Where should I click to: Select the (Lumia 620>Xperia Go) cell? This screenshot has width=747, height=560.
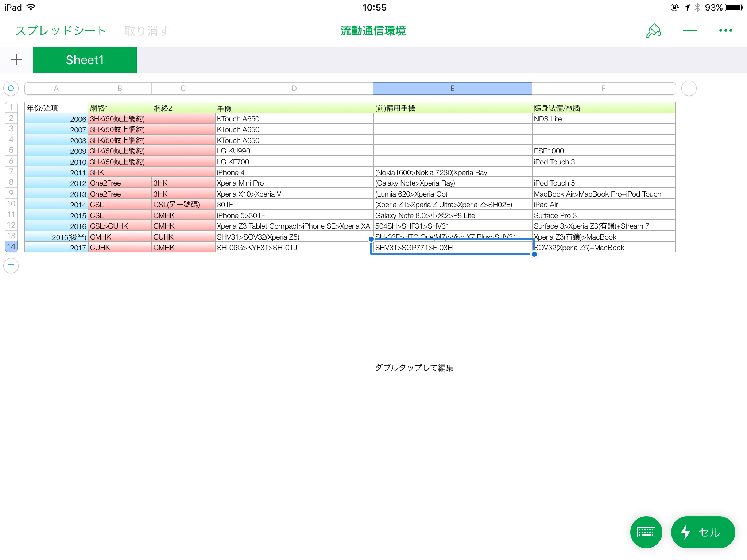(452, 194)
